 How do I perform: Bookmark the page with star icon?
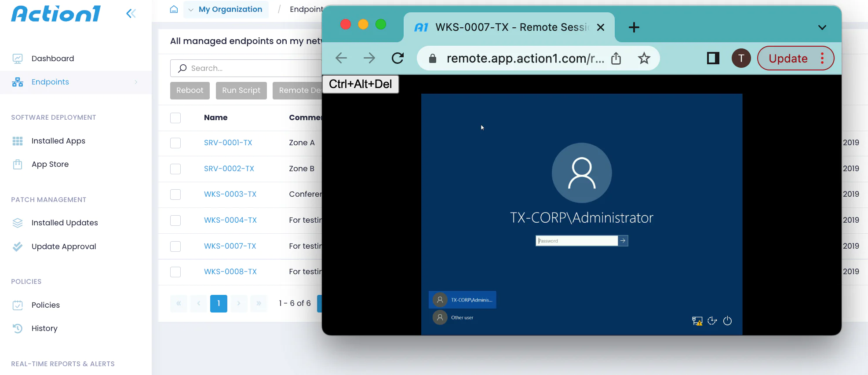click(644, 58)
